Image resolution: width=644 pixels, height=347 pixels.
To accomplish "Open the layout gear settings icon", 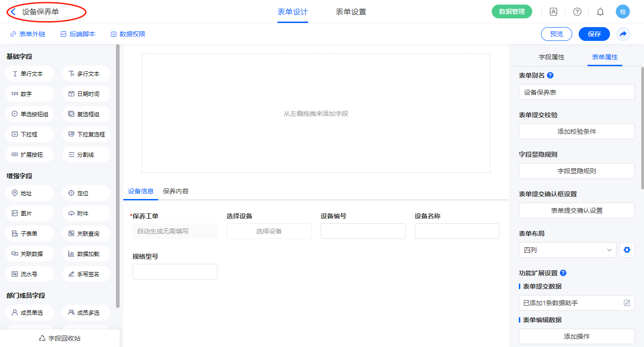I will tap(626, 250).
